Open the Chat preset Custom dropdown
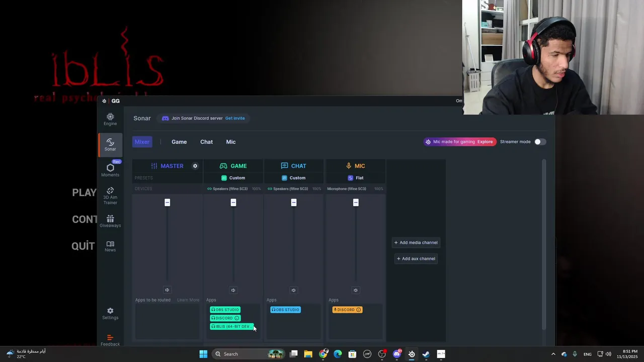Image resolution: width=644 pixels, height=362 pixels. (294, 178)
